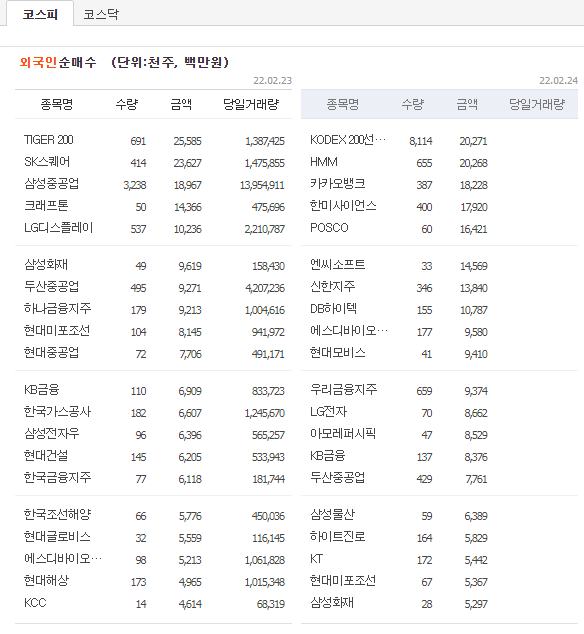Click 금액 header in 22.02.24 table

tap(467, 104)
